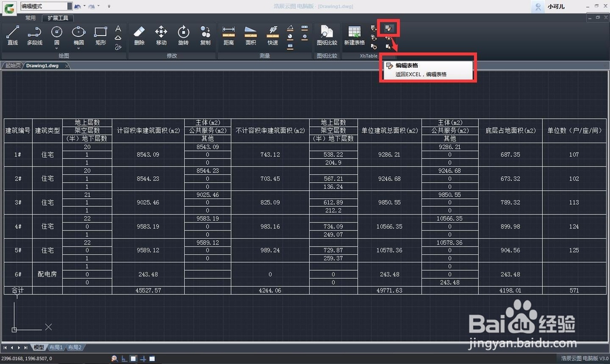Toggle the magnifier zoom icon in status bar
This screenshot has height=364, width=610.
115,359
